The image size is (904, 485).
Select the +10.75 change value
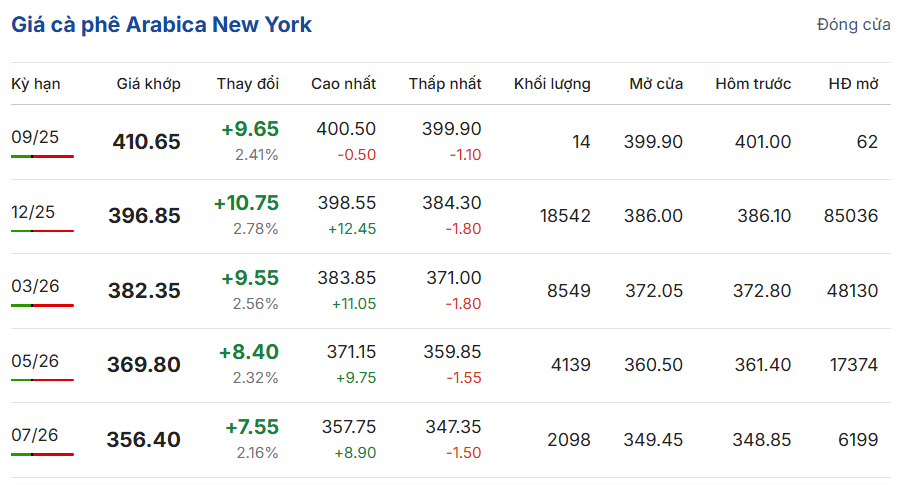[246, 203]
